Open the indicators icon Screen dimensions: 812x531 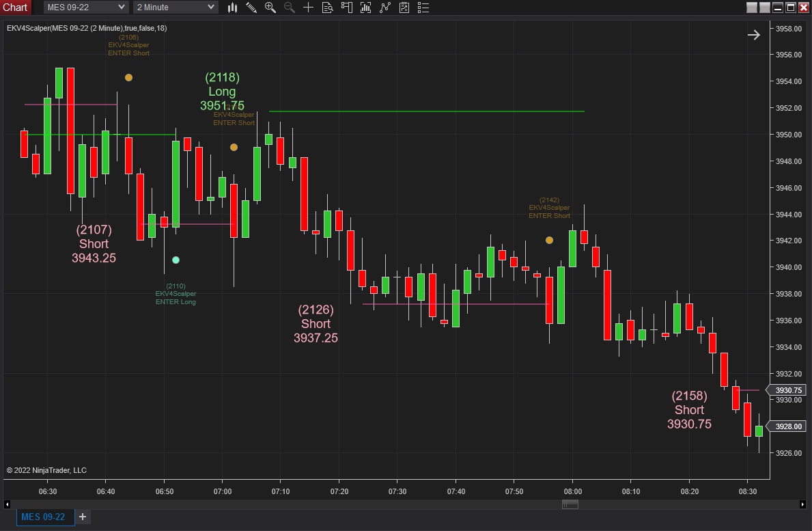tap(384, 8)
